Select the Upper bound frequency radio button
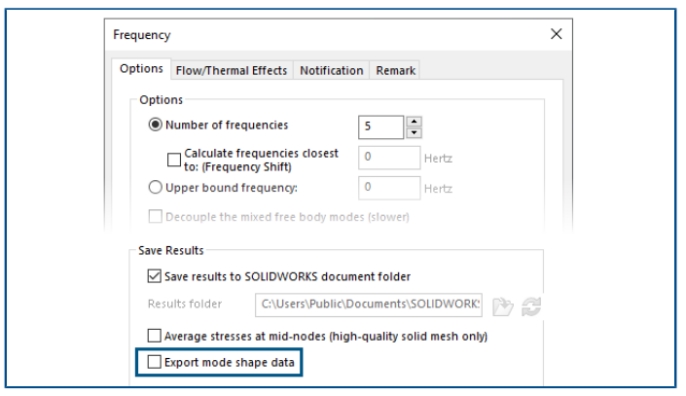The width and height of the screenshot is (686, 396). pos(155,187)
